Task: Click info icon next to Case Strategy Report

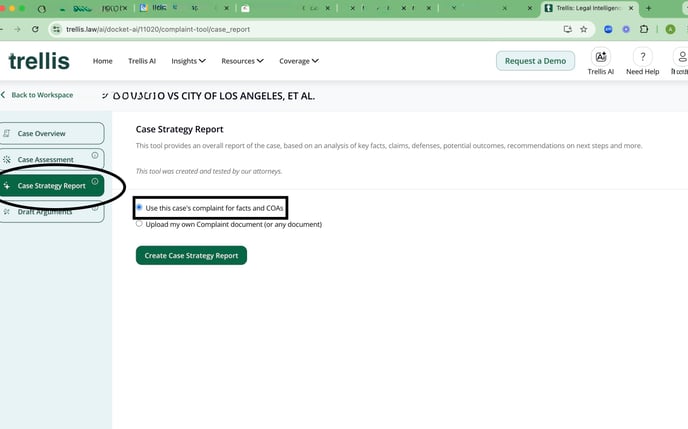Action: click(95, 181)
